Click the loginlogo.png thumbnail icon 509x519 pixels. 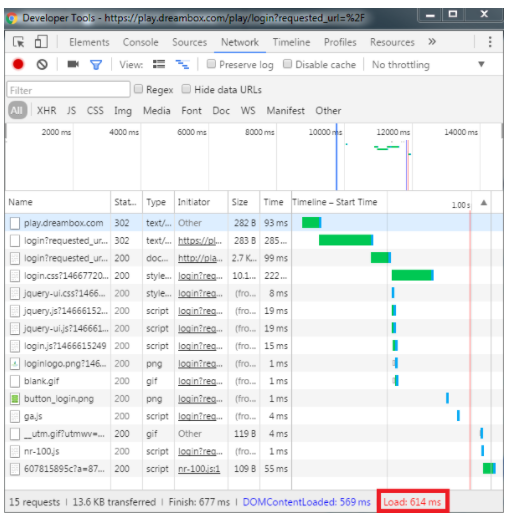point(15,364)
